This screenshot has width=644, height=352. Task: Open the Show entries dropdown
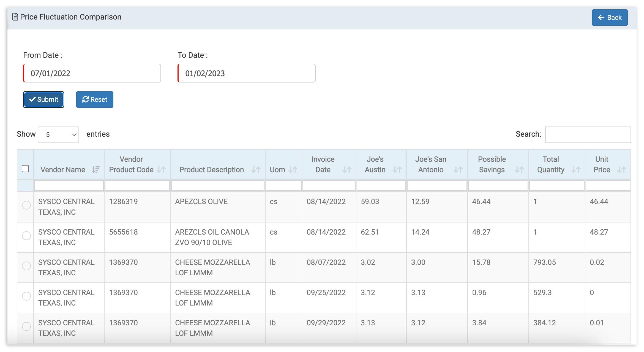58,134
